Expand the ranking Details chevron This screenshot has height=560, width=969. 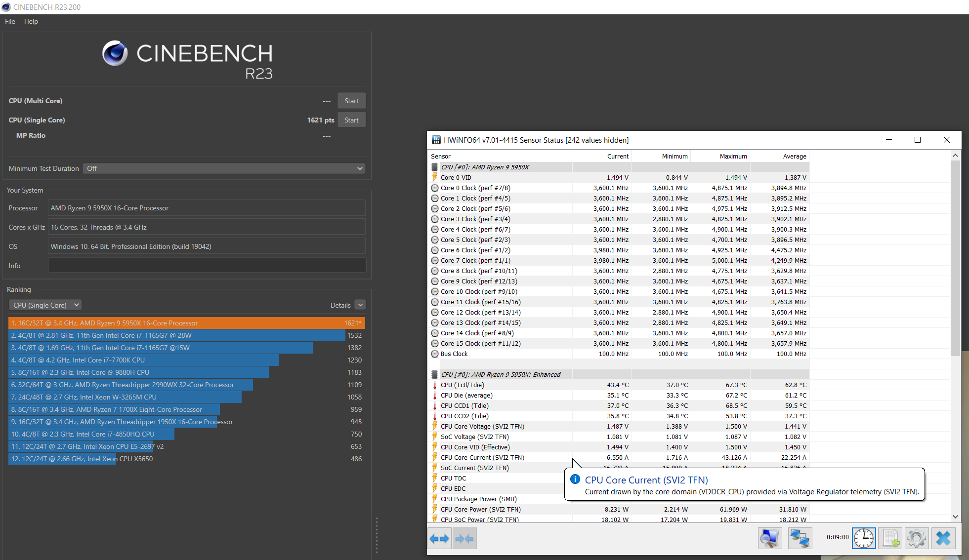[360, 305]
